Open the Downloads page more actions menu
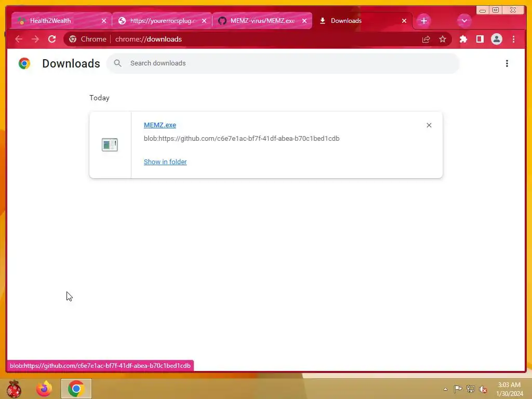This screenshot has height=399, width=532. 507,63
